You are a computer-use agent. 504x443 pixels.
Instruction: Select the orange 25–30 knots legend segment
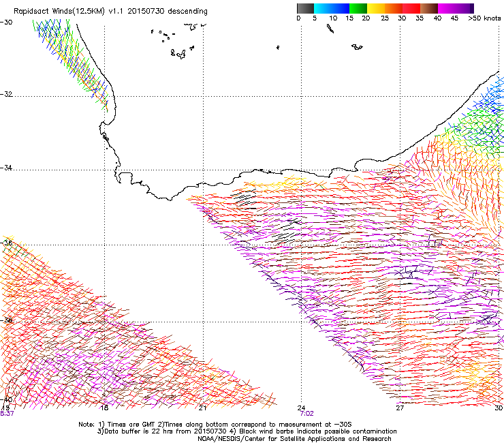394,8
